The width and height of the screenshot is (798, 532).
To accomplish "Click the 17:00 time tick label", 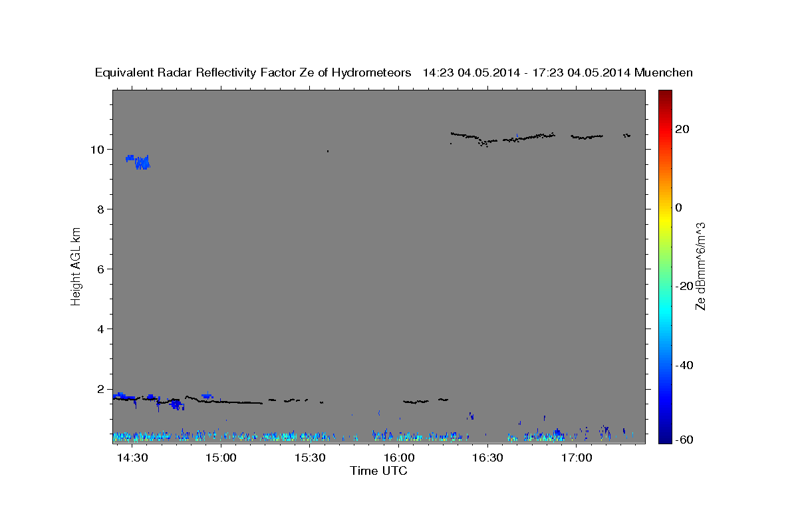I will tap(577, 458).
